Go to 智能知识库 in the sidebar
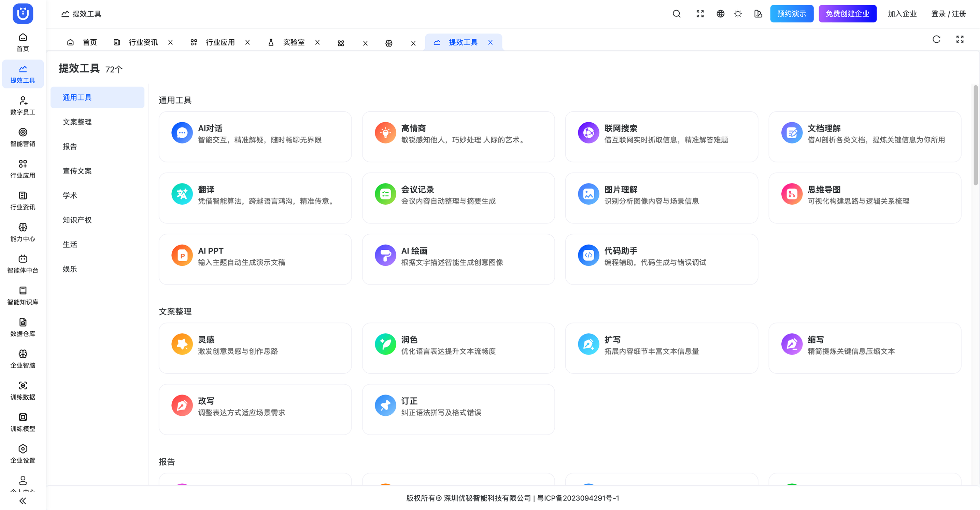Image resolution: width=980 pixels, height=510 pixels. click(x=23, y=296)
